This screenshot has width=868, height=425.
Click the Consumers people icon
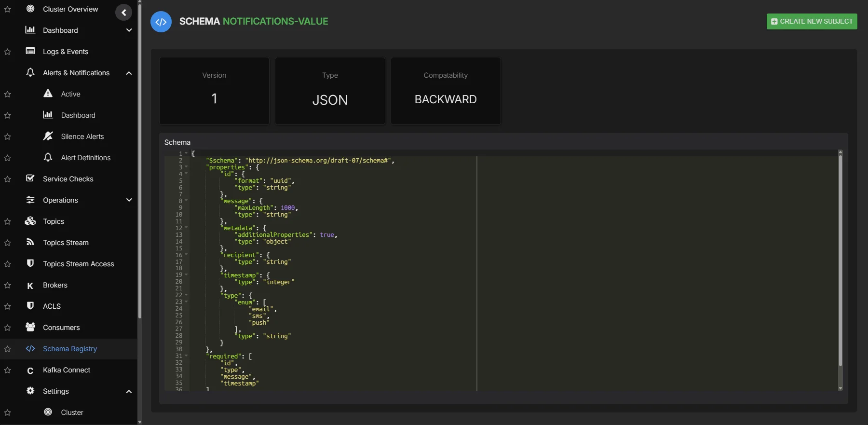[30, 327]
